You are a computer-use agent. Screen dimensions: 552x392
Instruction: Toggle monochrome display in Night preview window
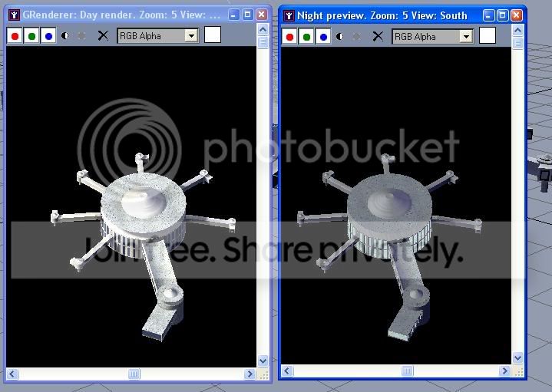(x=356, y=37)
